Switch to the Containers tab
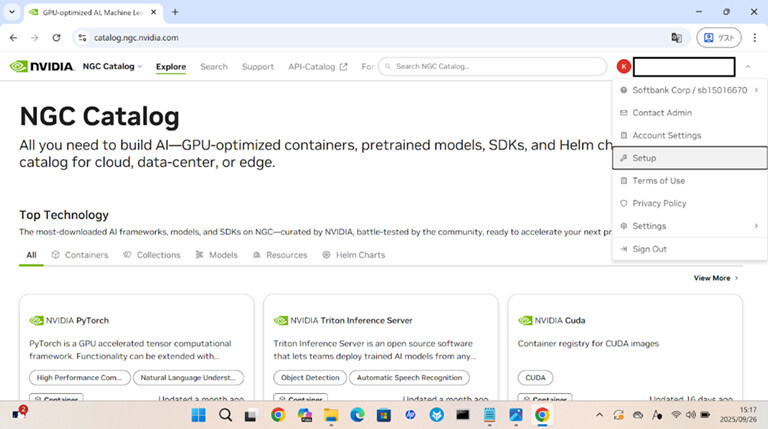 pos(80,255)
